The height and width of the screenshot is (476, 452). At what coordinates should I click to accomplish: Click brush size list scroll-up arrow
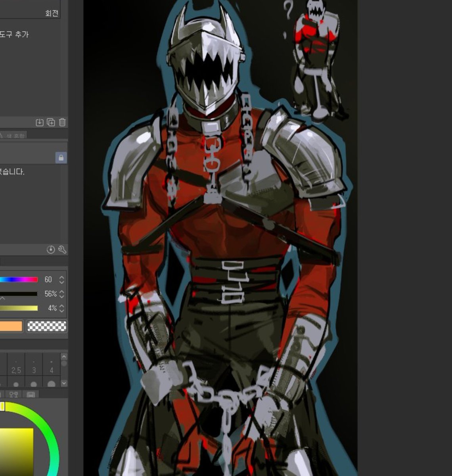64,357
